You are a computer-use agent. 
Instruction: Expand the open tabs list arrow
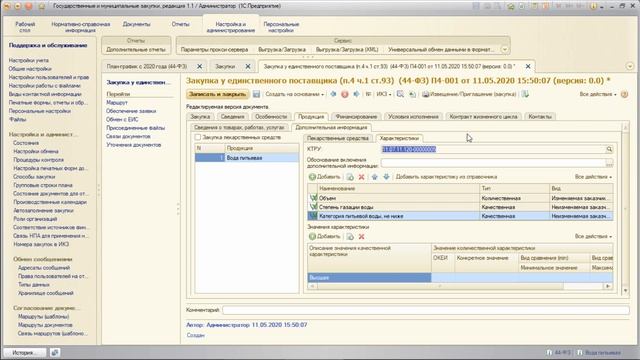click(630, 66)
